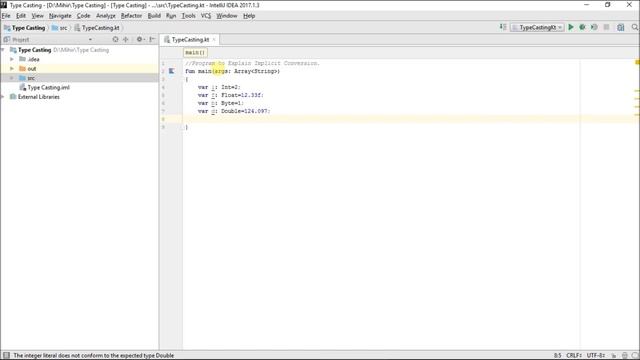Collapse all icon in Project panel

[x=126, y=40]
